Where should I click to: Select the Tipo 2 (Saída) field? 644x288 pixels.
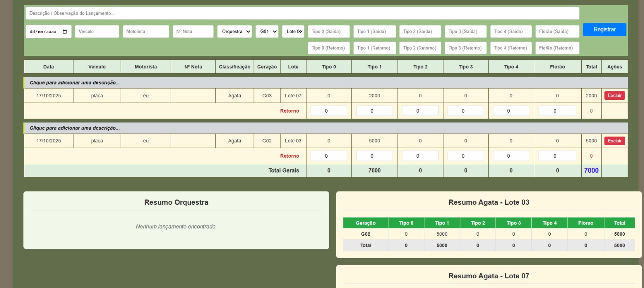(x=420, y=31)
